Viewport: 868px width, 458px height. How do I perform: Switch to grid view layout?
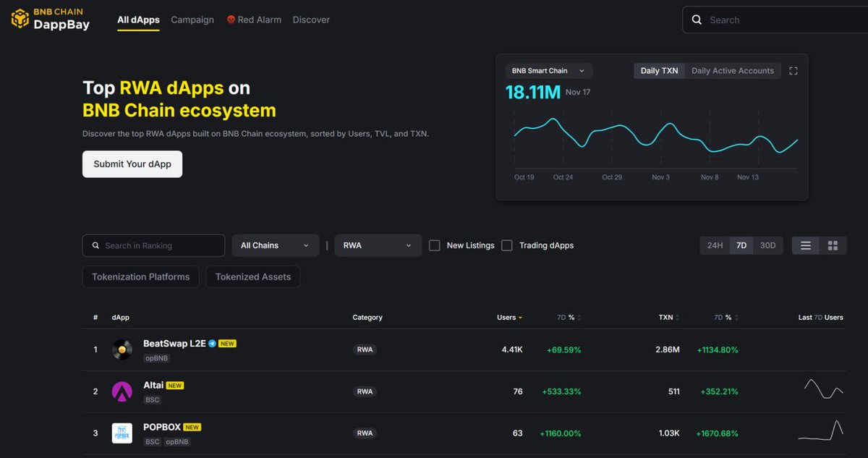pos(833,245)
